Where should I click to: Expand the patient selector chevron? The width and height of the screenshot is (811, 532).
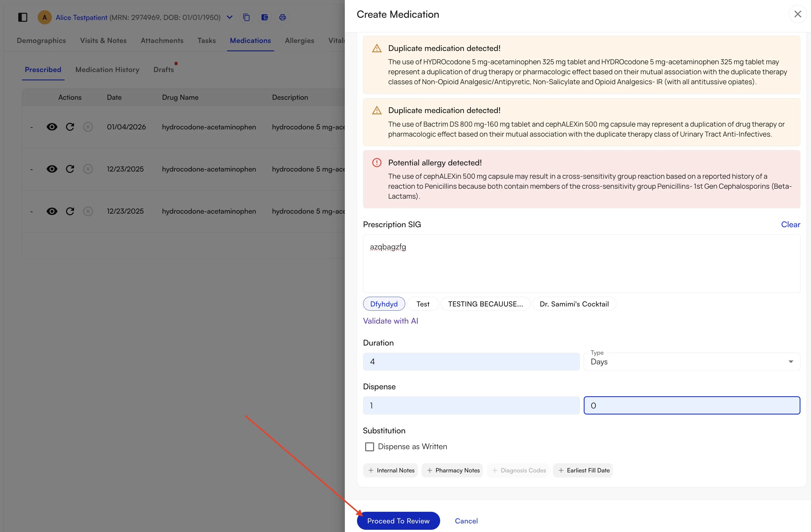pos(230,17)
